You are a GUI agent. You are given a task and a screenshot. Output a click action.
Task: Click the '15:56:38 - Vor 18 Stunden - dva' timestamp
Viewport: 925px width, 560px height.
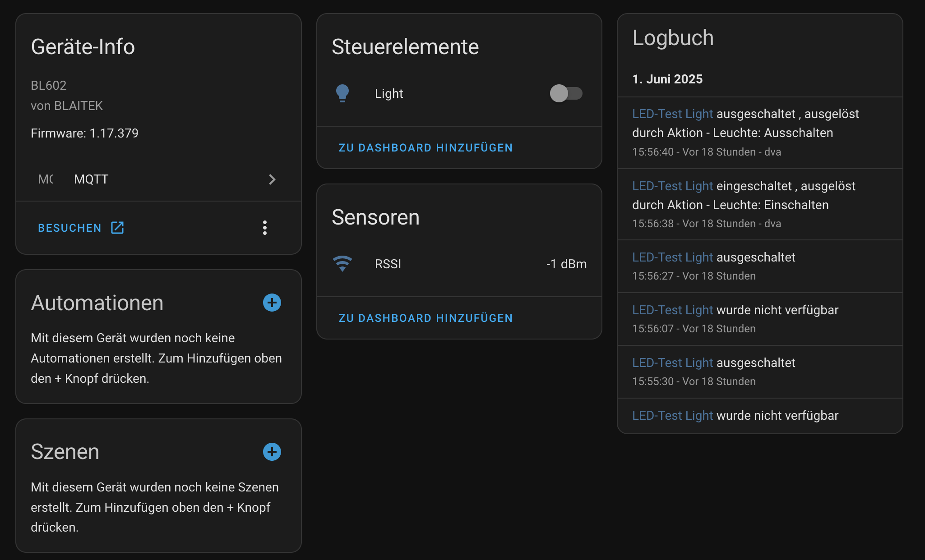(x=707, y=224)
